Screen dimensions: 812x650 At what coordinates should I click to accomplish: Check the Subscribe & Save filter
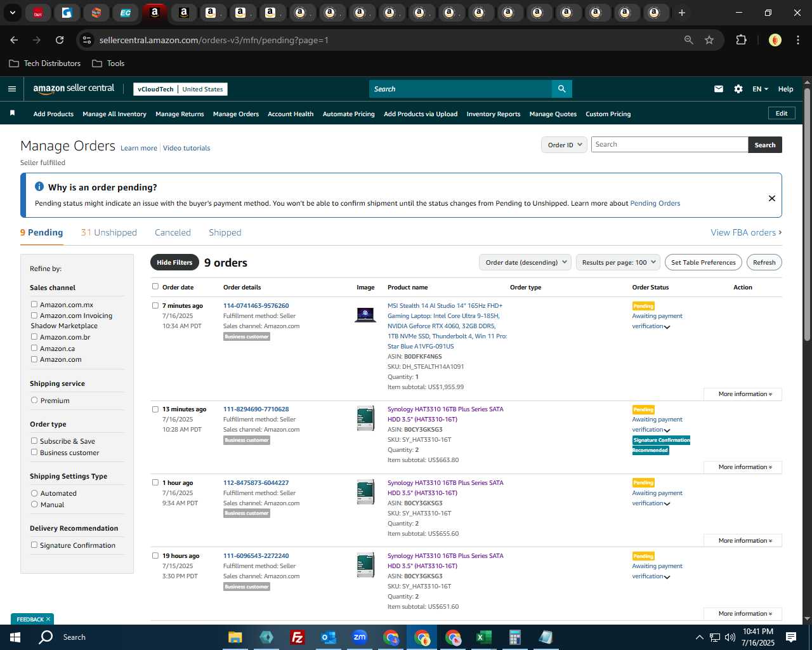pyautogui.click(x=34, y=441)
